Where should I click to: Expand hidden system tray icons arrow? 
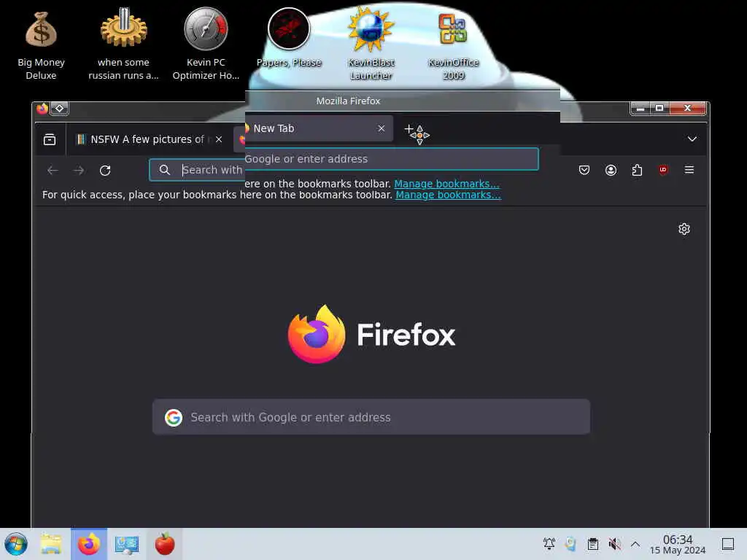click(x=635, y=544)
